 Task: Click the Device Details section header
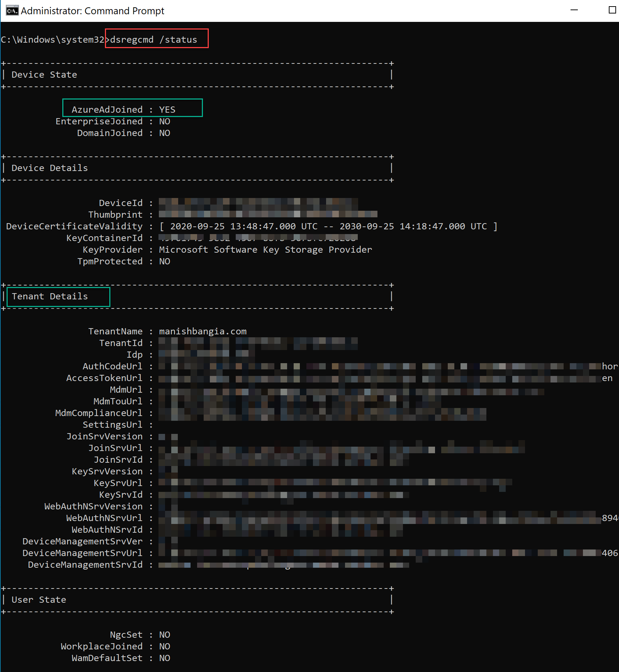[50, 168]
